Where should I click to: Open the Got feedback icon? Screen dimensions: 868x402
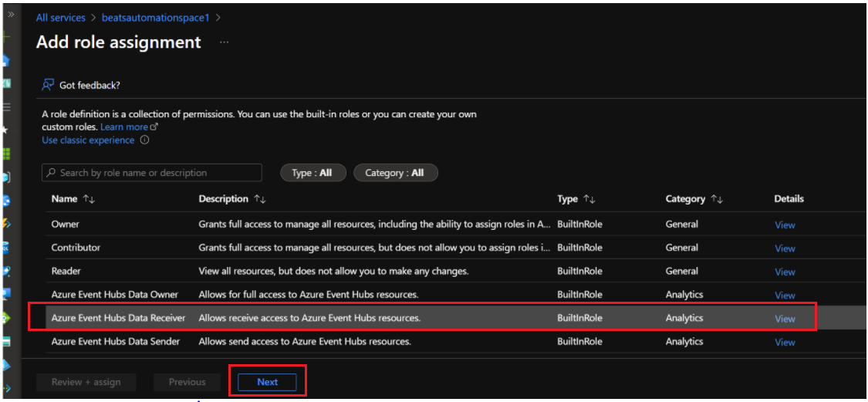coord(49,85)
